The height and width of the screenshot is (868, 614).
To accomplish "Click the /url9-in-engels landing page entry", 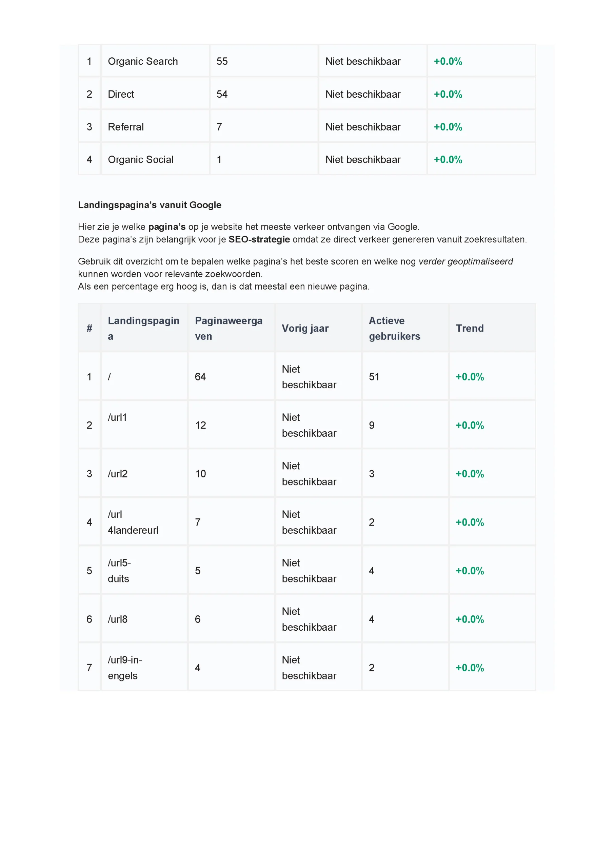I will pos(125,668).
